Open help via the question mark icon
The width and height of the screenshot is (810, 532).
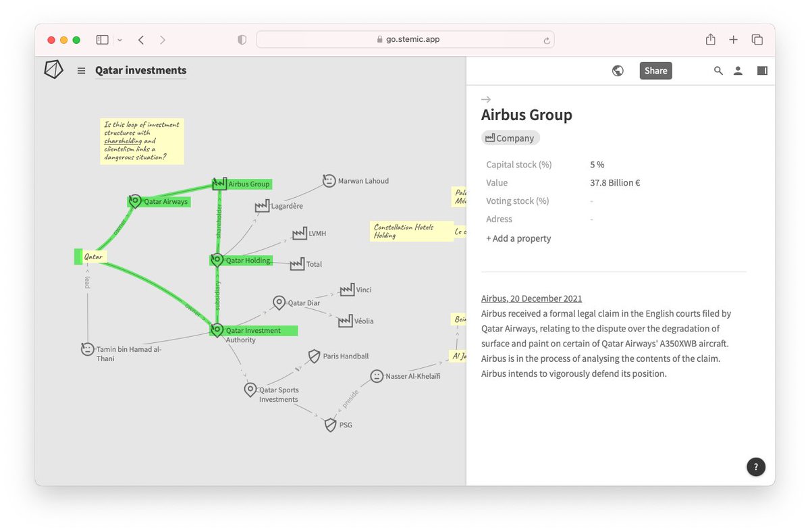pos(755,467)
